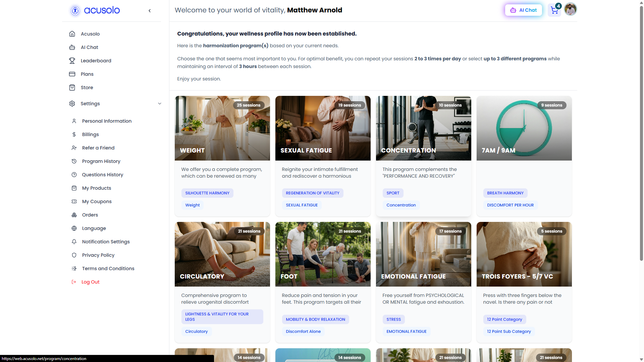The width and height of the screenshot is (644, 362).
Task: Open the SEXUAL FATIGUE program card image
Action: pyautogui.click(x=323, y=128)
